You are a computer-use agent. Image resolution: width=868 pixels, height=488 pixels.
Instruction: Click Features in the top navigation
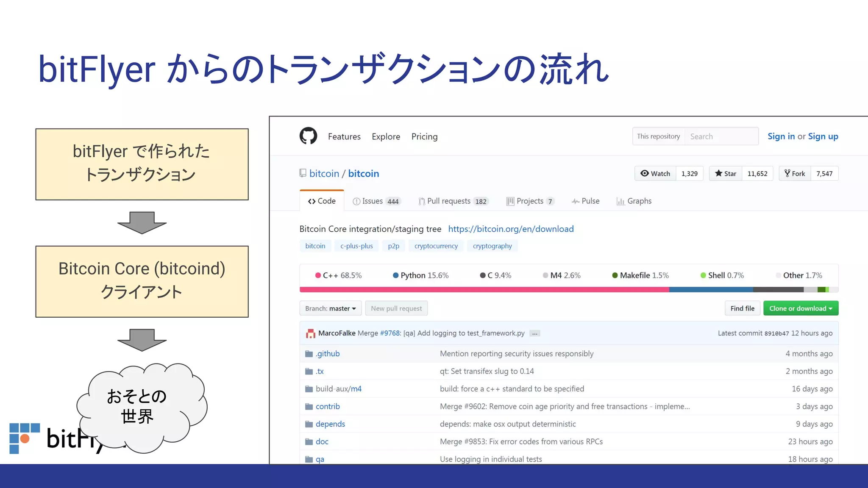click(x=344, y=136)
